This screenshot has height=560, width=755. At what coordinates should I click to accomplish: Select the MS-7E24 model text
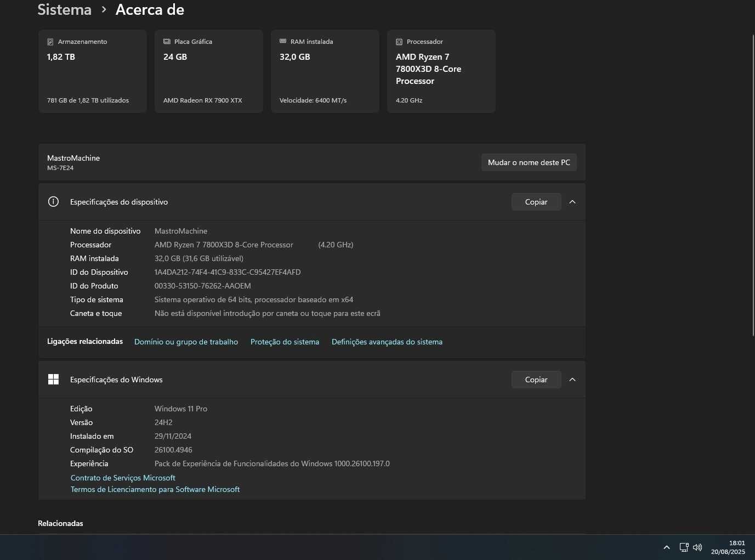pos(60,168)
